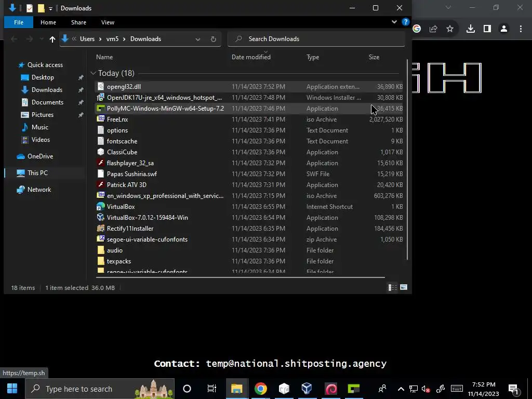Open Chrome downloads tray icon
This screenshot has width=532, height=399.
pyautogui.click(x=470, y=29)
